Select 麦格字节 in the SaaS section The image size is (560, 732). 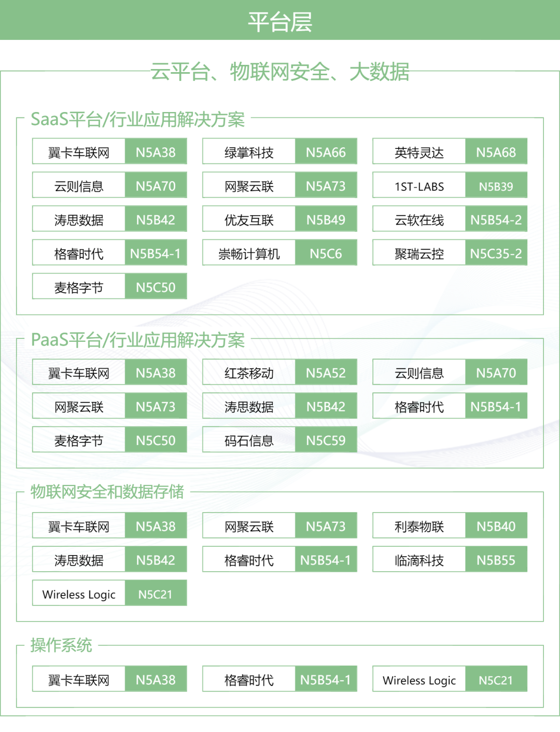pyautogui.click(x=79, y=287)
